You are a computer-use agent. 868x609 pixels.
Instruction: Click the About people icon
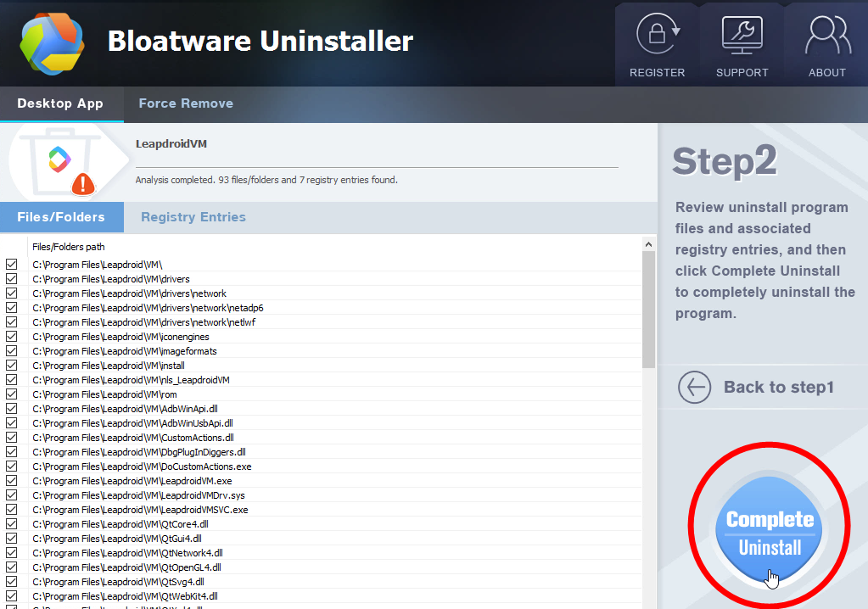coord(827,34)
